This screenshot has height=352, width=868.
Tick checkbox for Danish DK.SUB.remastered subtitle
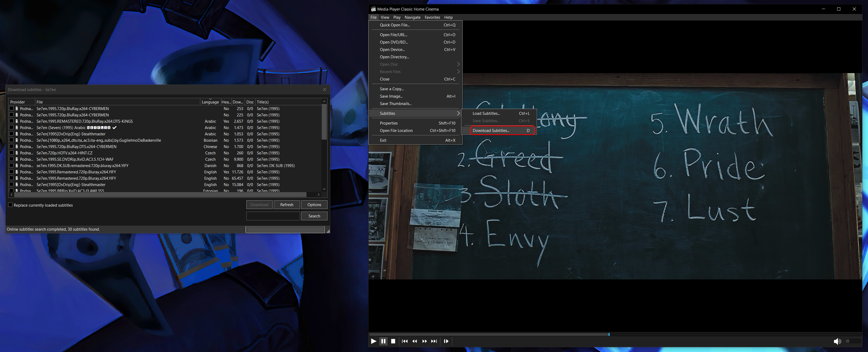(11, 165)
